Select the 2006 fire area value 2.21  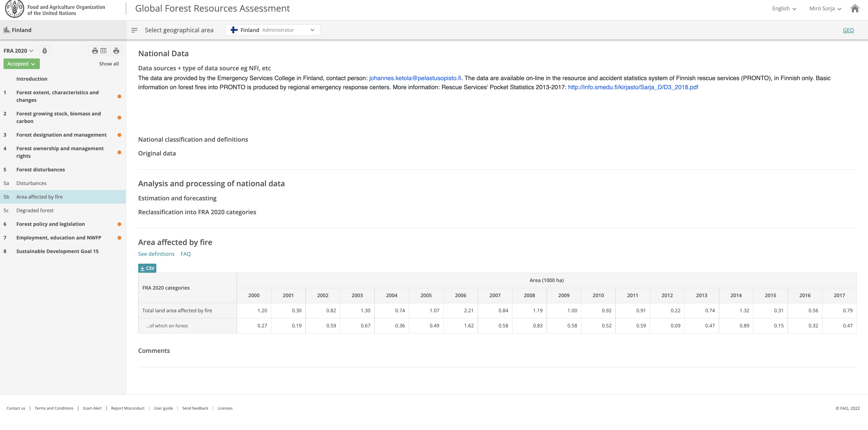[x=469, y=310]
